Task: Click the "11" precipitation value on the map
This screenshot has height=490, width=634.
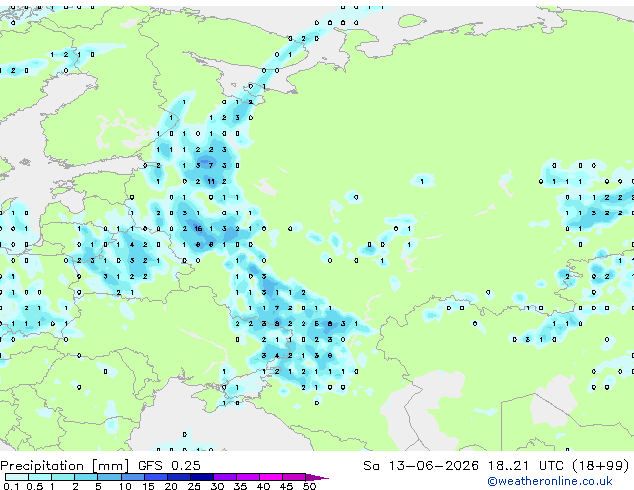Action: tap(211, 182)
